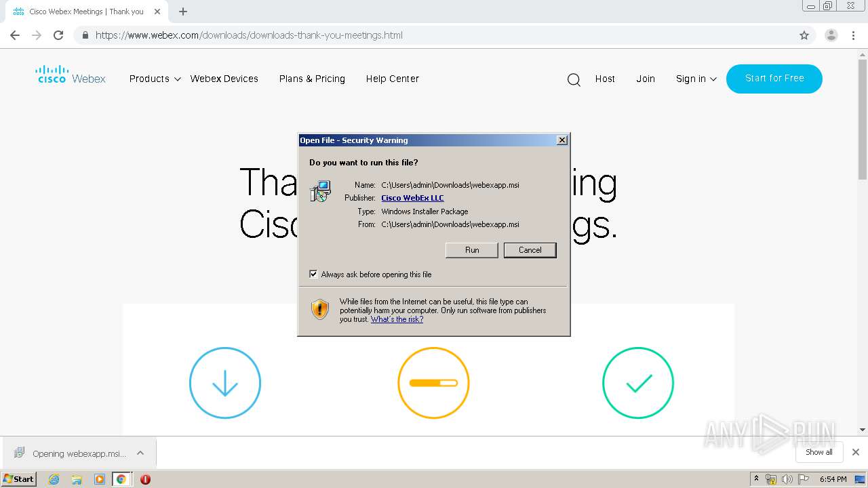Open the Webex search magnifier

[x=574, y=80]
